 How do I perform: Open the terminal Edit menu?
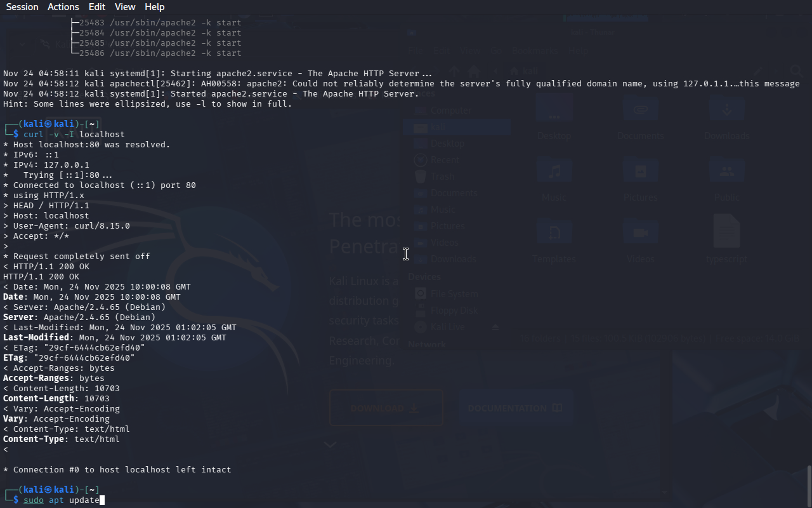97,7
